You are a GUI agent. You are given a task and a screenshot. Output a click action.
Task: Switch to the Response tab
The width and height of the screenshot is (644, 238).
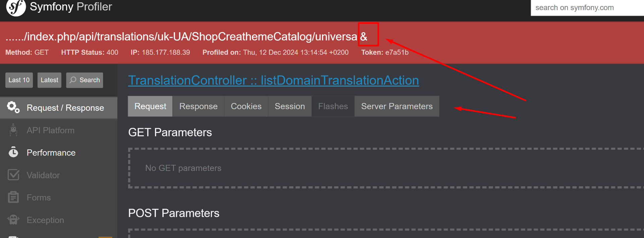(x=198, y=106)
